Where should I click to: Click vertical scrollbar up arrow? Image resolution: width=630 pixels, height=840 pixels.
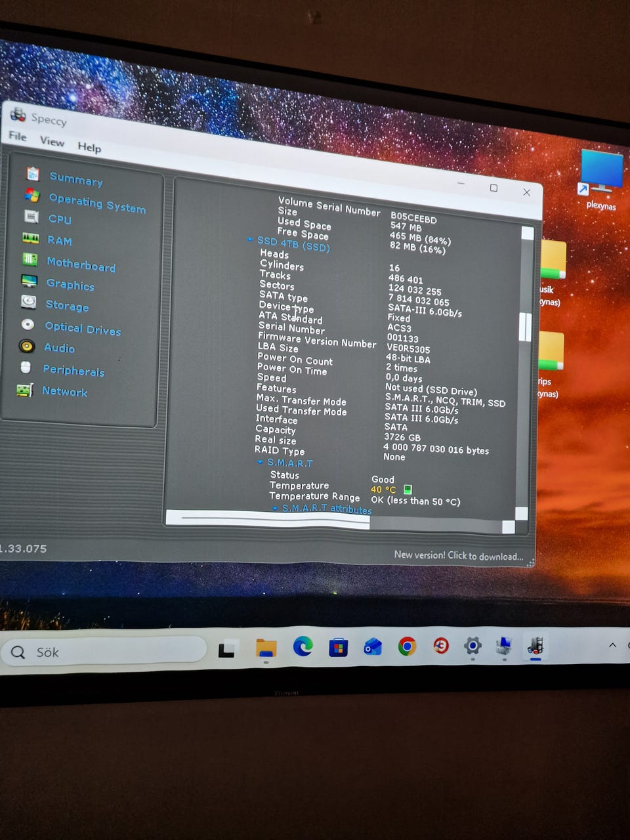527,233
